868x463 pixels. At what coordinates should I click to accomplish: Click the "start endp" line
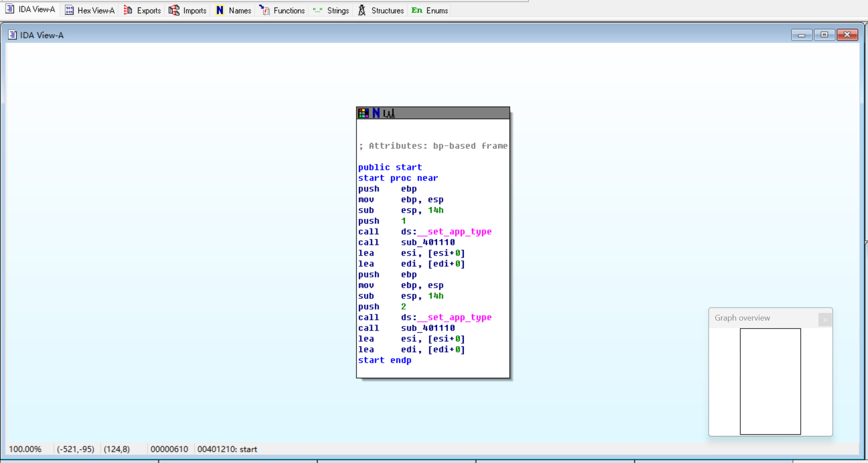click(x=385, y=360)
